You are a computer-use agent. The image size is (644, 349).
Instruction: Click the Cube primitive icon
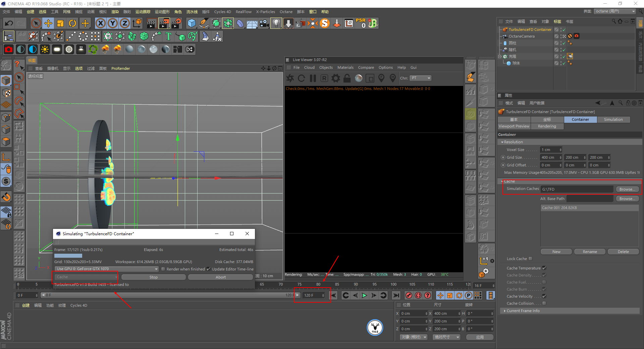[x=192, y=23]
